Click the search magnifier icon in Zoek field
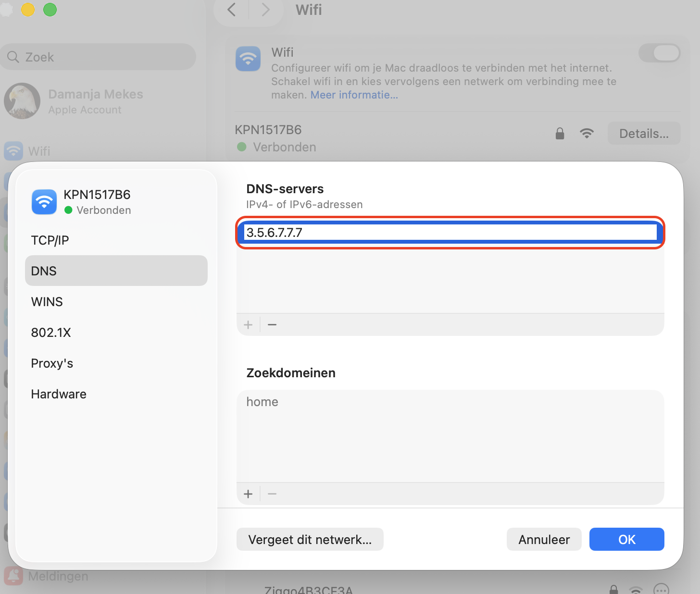 click(13, 57)
